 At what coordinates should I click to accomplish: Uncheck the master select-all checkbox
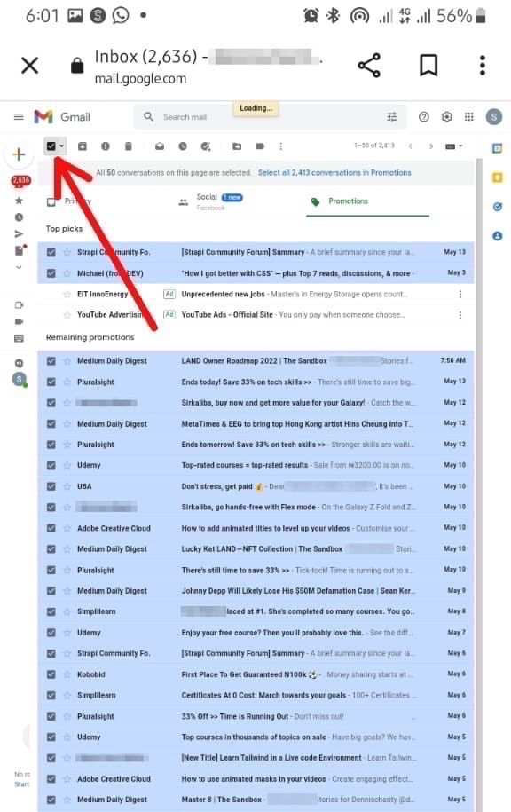coord(51,146)
